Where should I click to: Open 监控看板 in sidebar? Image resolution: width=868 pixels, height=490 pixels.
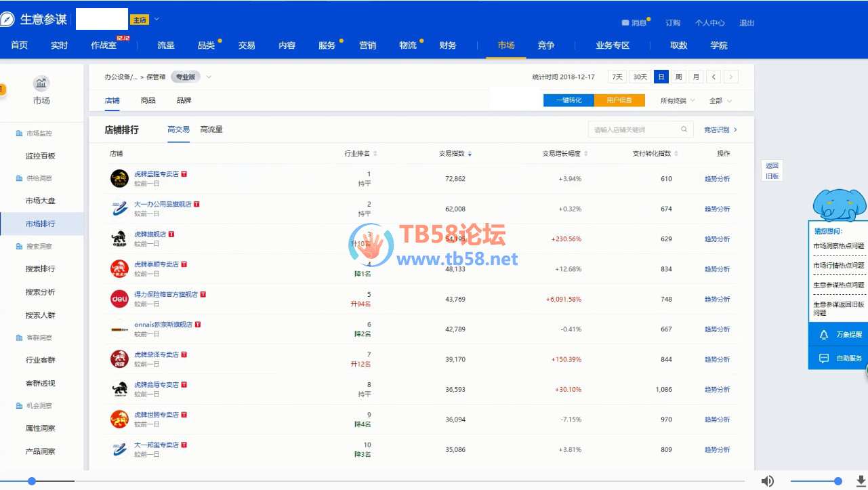41,156
